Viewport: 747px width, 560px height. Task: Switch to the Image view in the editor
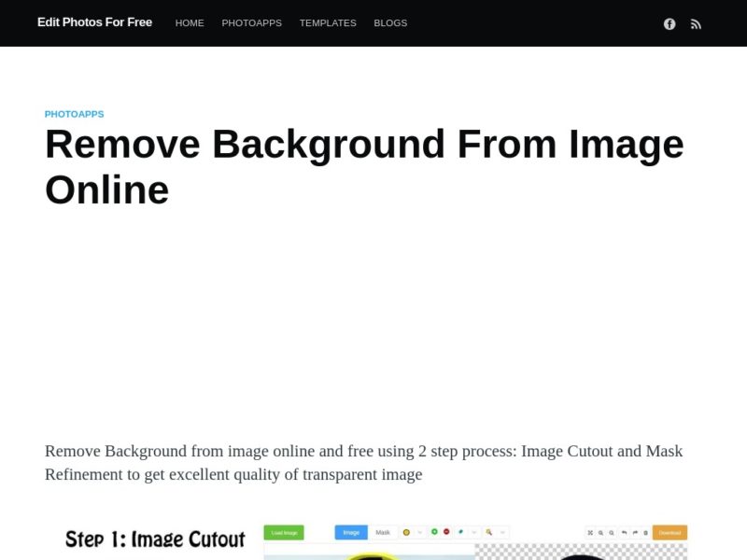coord(350,531)
